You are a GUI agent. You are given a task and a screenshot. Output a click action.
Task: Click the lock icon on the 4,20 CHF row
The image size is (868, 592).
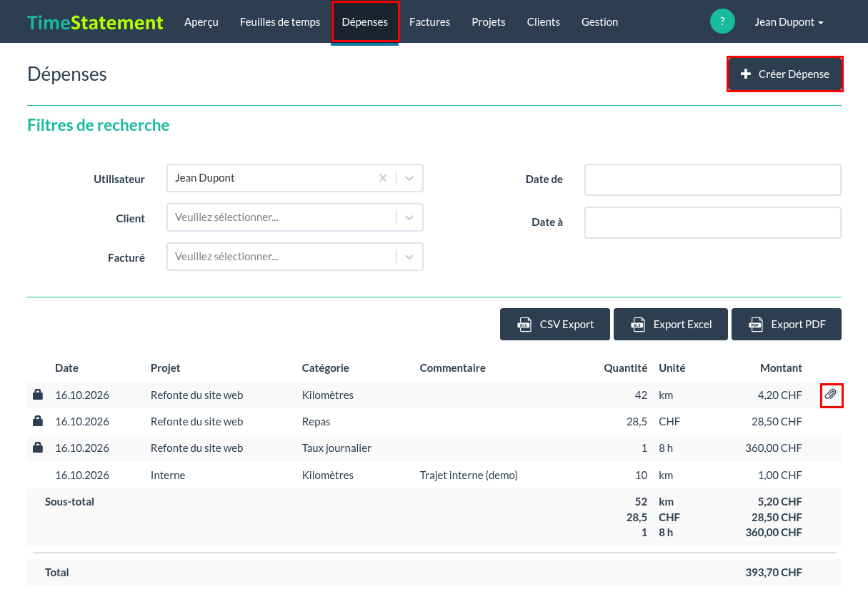pos(38,395)
